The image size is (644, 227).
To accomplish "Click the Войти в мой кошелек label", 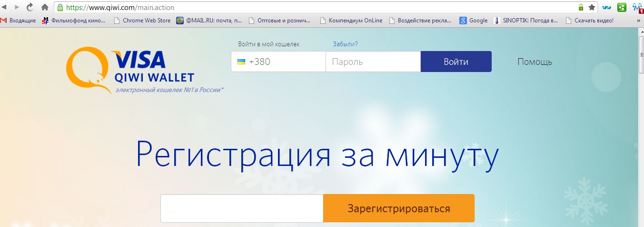I will click(x=269, y=44).
